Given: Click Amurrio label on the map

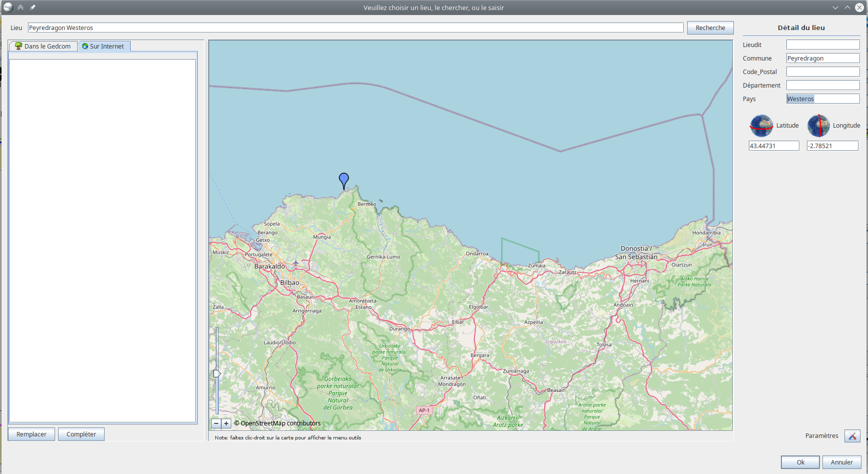Looking at the screenshot, I should click(x=265, y=388).
